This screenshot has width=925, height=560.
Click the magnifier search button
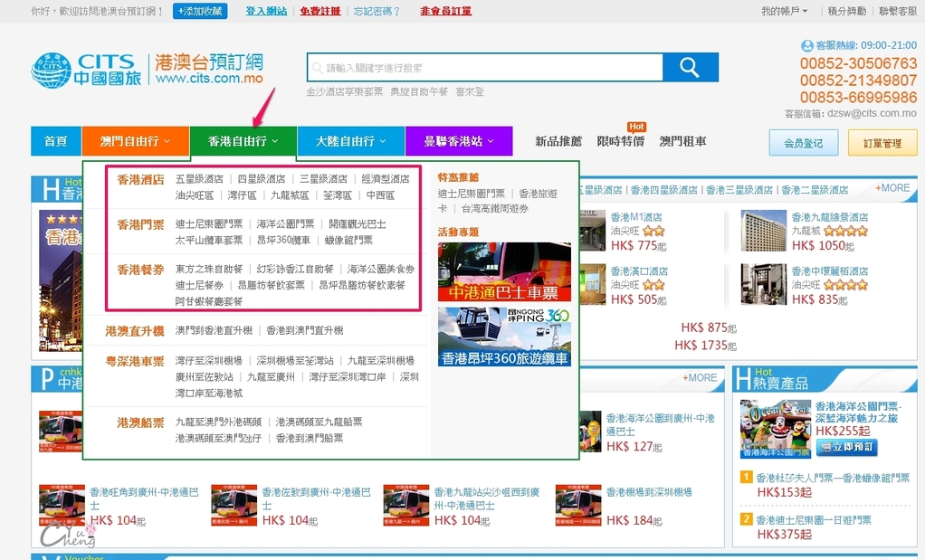[690, 68]
